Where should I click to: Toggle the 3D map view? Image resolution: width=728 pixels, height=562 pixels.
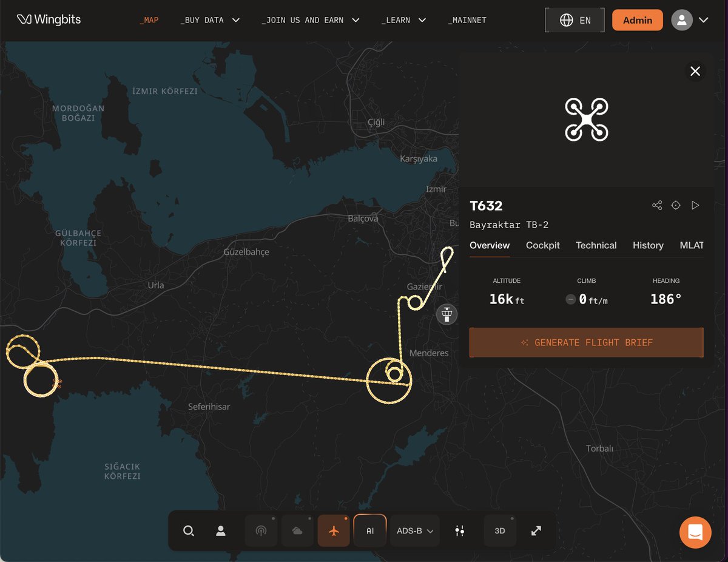coord(500,531)
